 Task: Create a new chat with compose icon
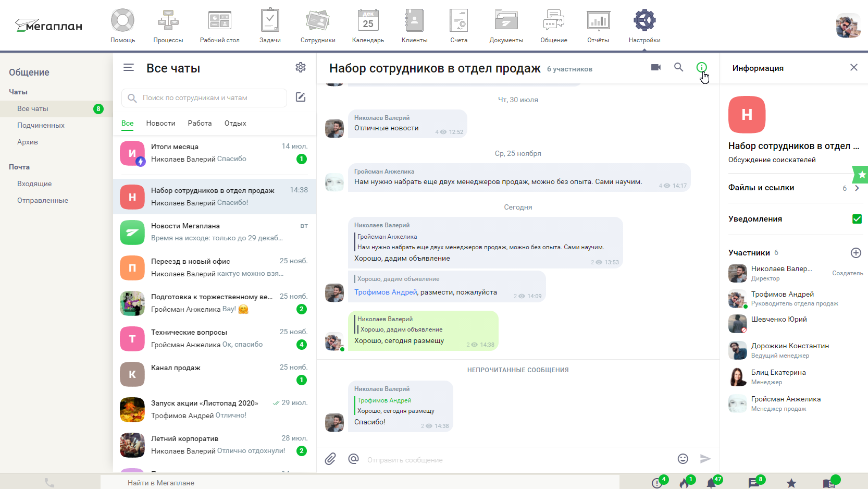tap(301, 97)
